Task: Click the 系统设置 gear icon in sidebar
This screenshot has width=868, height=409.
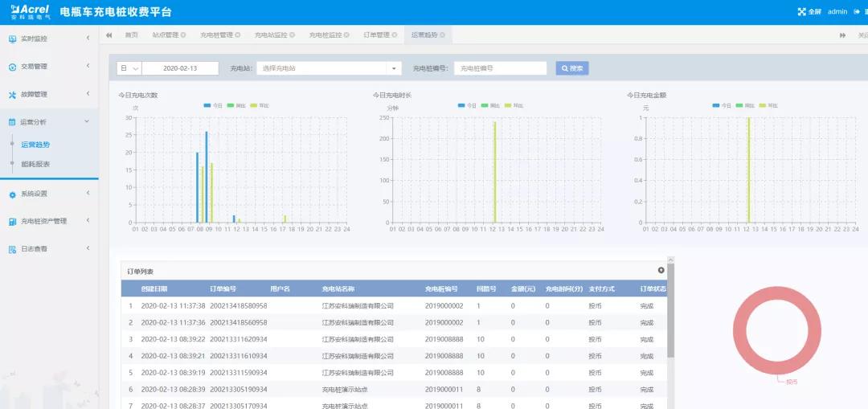Action: coord(12,194)
